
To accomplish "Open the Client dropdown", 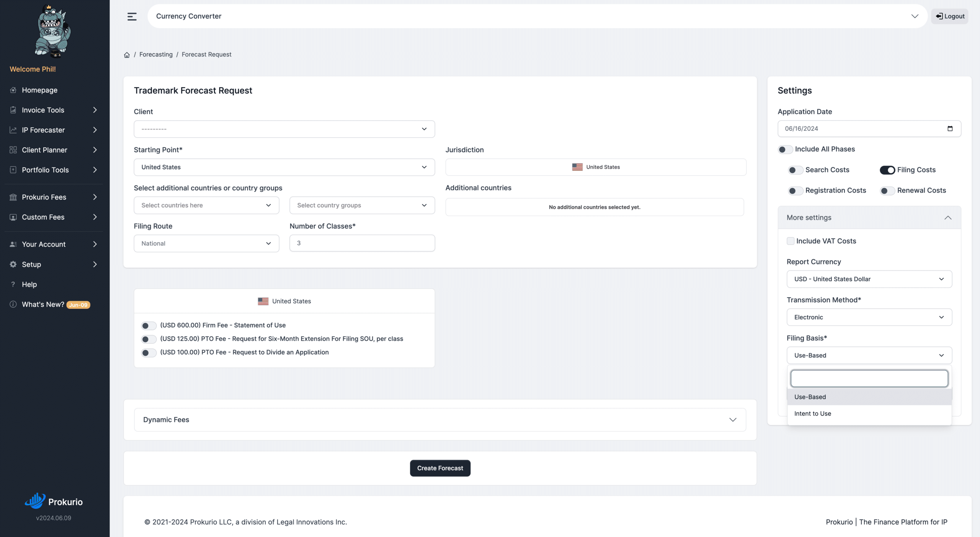I will (x=284, y=129).
